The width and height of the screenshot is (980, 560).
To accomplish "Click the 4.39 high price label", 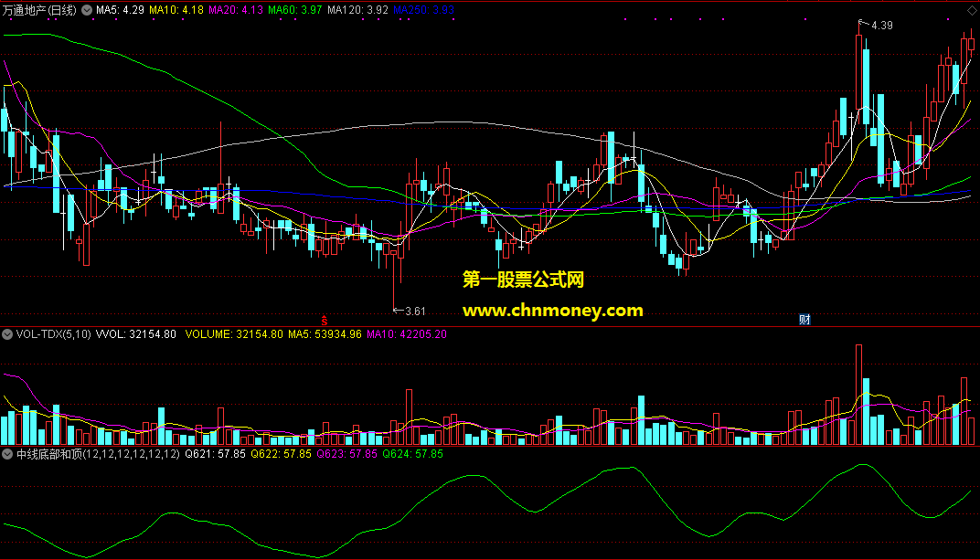I will pos(882,26).
